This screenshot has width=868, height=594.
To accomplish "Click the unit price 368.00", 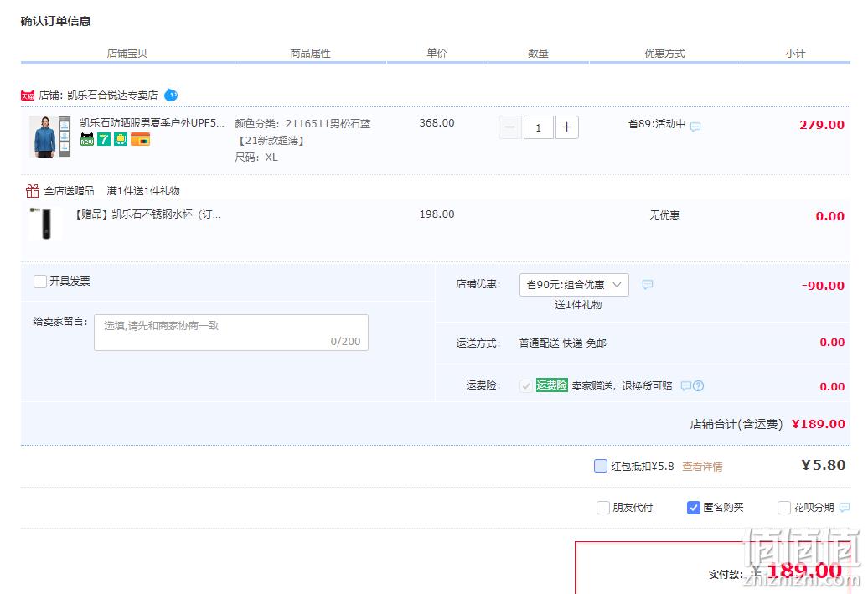I will pyautogui.click(x=437, y=123).
